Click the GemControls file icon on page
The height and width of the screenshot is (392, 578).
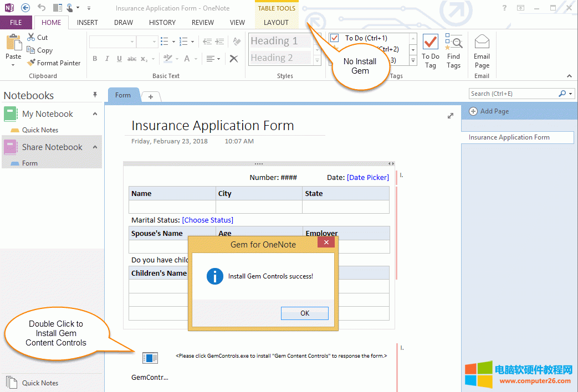tap(150, 358)
